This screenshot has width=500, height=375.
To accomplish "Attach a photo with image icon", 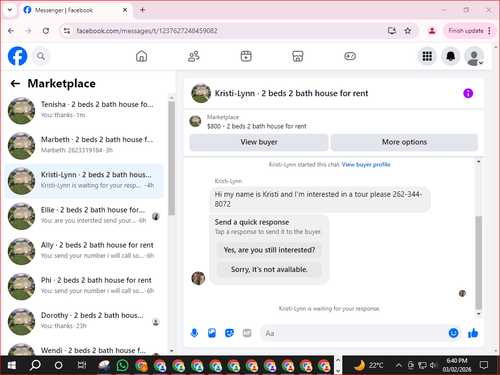I will pyautogui.click(x=212, y=333).
